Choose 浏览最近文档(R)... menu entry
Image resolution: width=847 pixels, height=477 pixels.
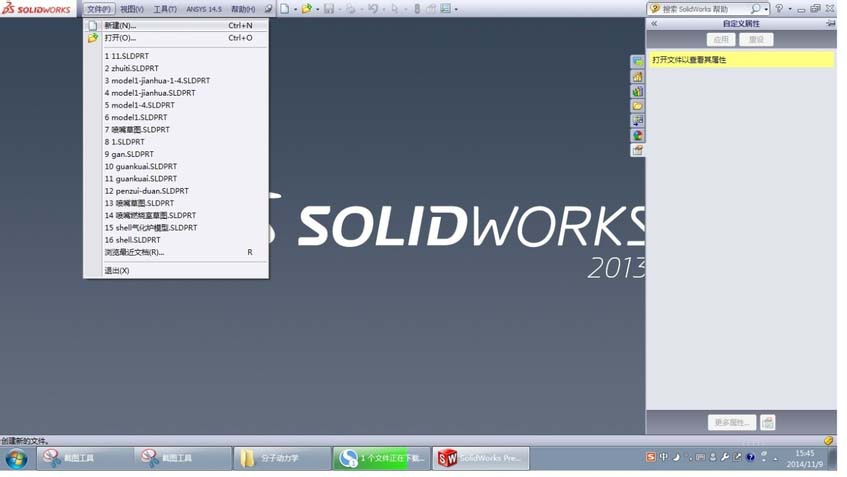tap(176, 252)
